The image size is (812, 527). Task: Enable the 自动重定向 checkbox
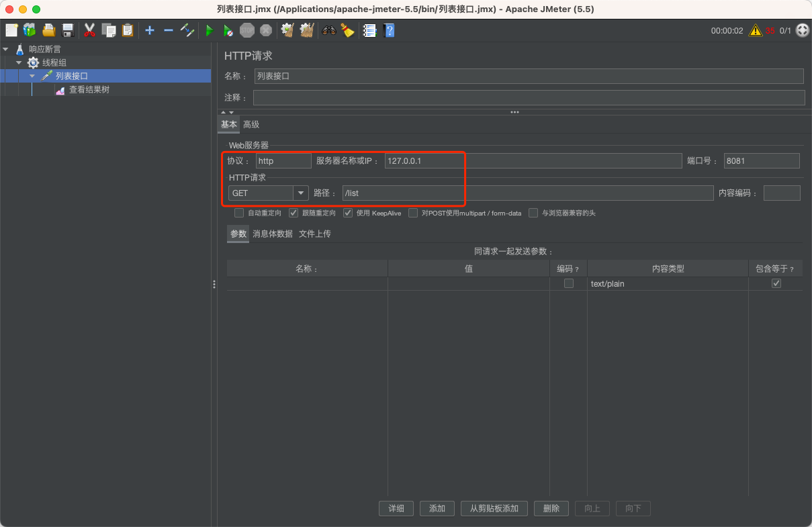(x=239, y=213)
